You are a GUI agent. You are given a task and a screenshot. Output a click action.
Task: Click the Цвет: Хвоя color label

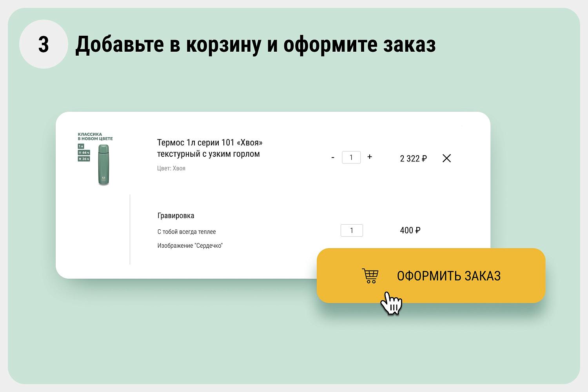[x=171, y=169]
